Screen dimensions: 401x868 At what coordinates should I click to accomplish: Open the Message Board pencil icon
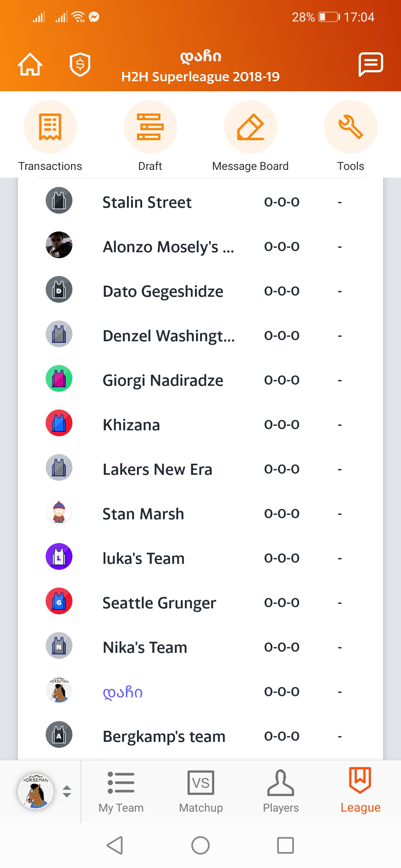pos(250,127)
